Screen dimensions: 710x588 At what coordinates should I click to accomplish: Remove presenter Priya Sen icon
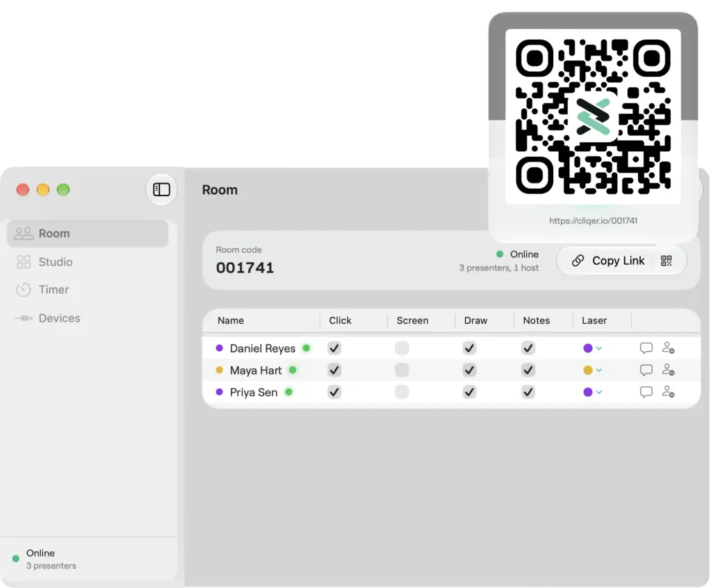pyautogui.click(x=668, y=392)
